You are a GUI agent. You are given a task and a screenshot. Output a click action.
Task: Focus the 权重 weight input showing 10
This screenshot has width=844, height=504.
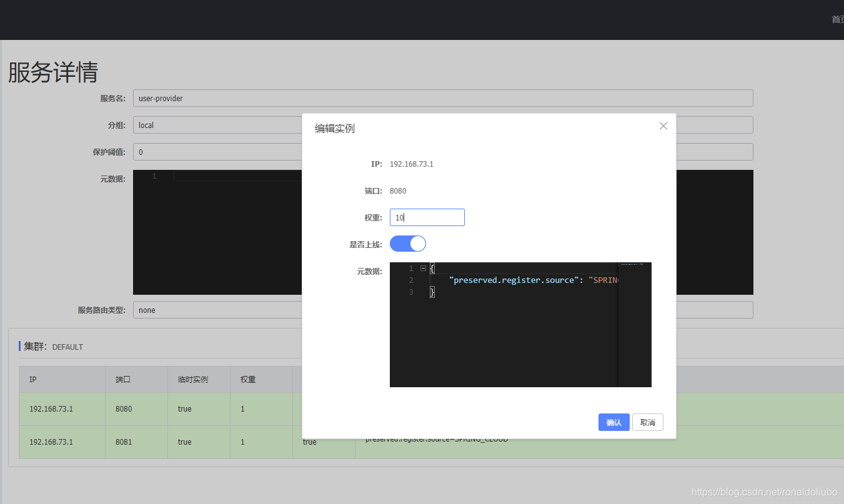tap(427, 217)
